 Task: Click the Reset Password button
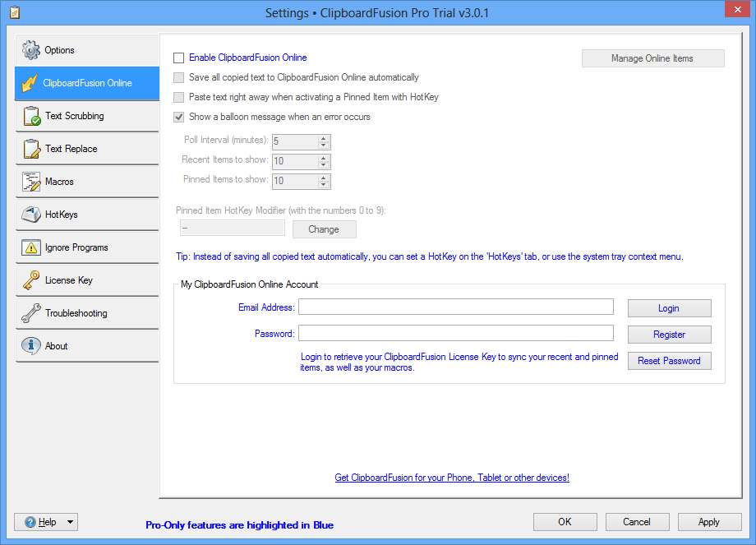pyautogui.click(x=669, y=361)
